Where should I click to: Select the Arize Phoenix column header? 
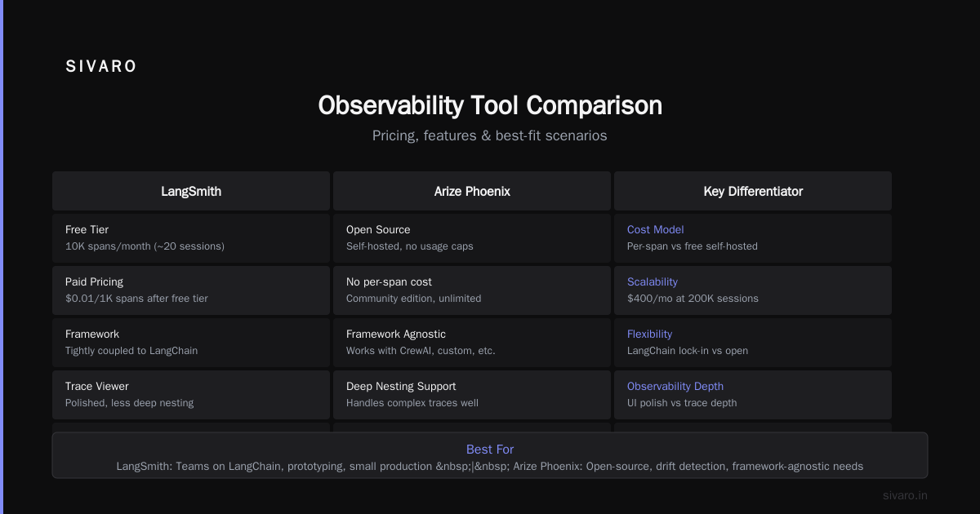(x=472, y=191)
